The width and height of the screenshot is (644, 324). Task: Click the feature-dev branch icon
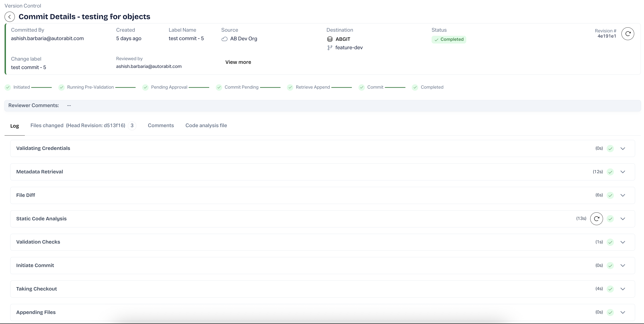[330, 48]
